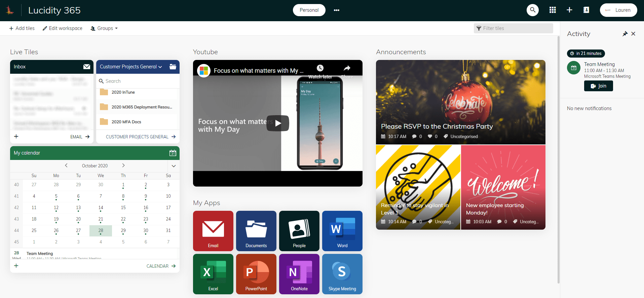Open the People app tile

tap(299, 231)
